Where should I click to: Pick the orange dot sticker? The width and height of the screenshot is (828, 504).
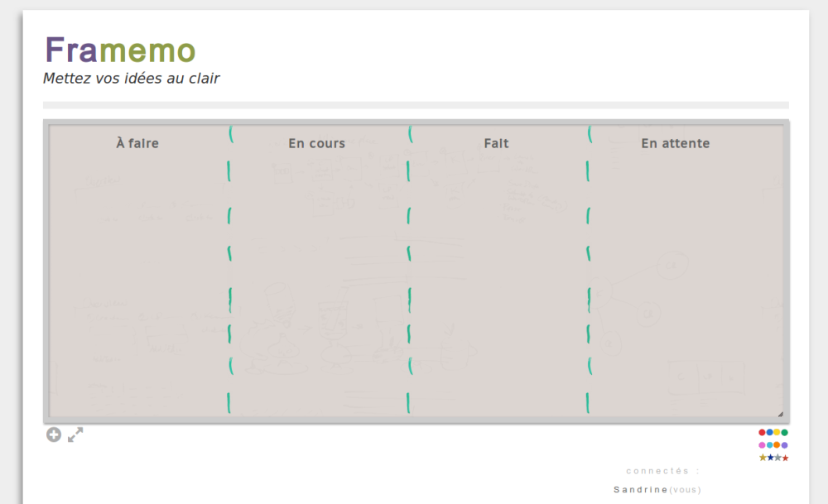[x=777, y=445]
